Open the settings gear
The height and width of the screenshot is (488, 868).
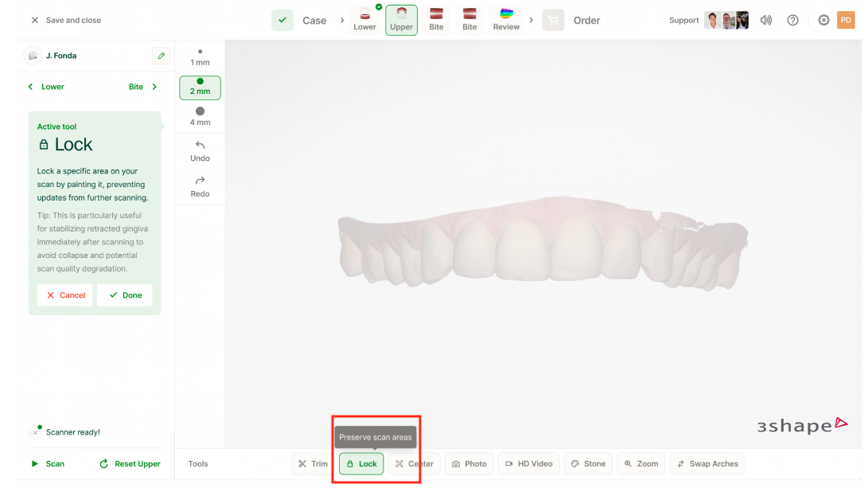coord(823,20)
